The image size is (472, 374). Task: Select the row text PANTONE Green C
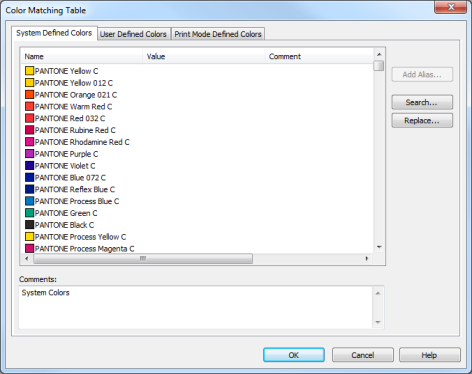[x=66, y=213]
